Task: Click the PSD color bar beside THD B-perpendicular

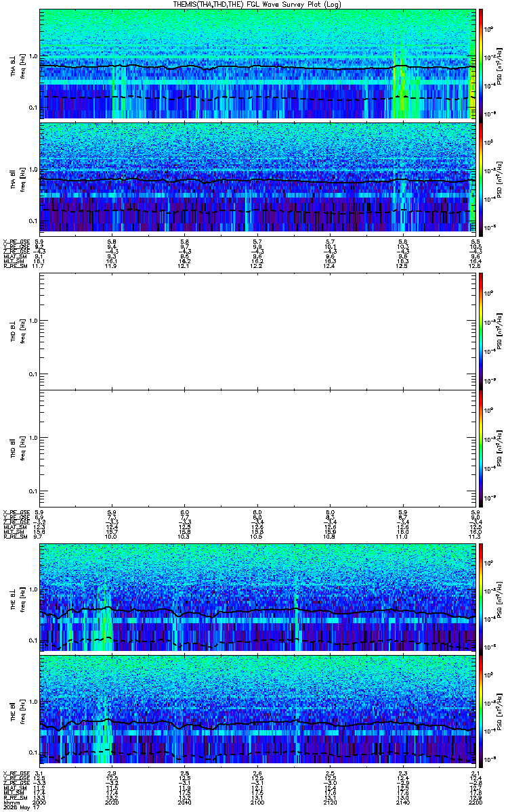Action: tap(481, 331)
